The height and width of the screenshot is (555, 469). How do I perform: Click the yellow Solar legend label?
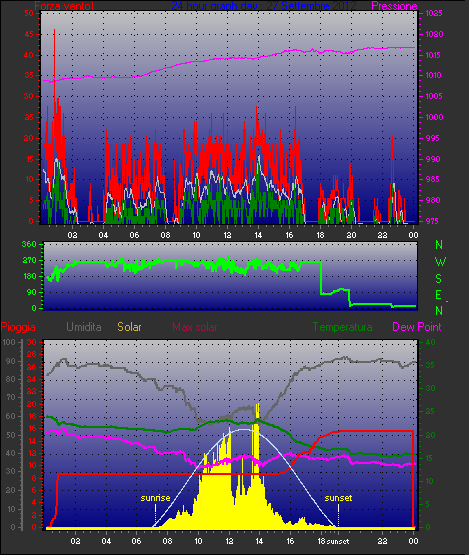pos(129,327)
